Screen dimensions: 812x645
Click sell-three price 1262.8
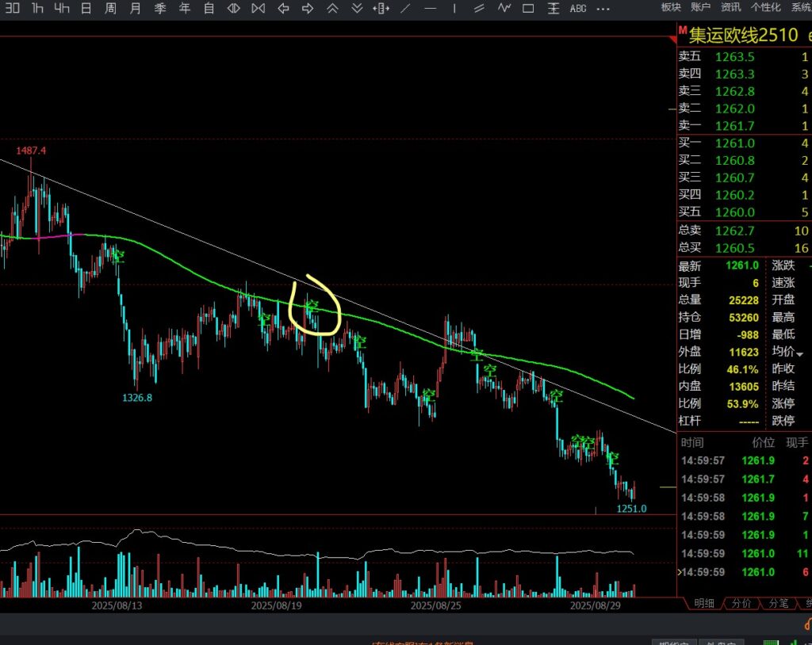point(734,91)
